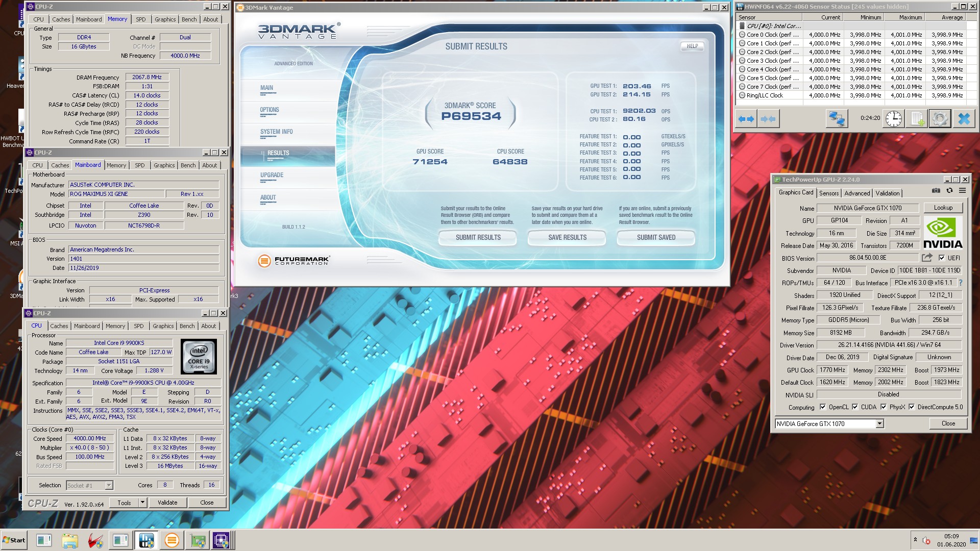This screenshot has width=980, height=551.
Task: Click volume muted tray icon
Action: (x=926, y=541)
